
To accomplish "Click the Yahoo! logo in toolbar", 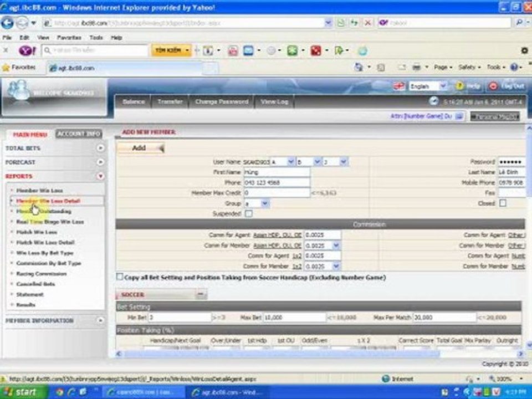I will pos(27,51).
